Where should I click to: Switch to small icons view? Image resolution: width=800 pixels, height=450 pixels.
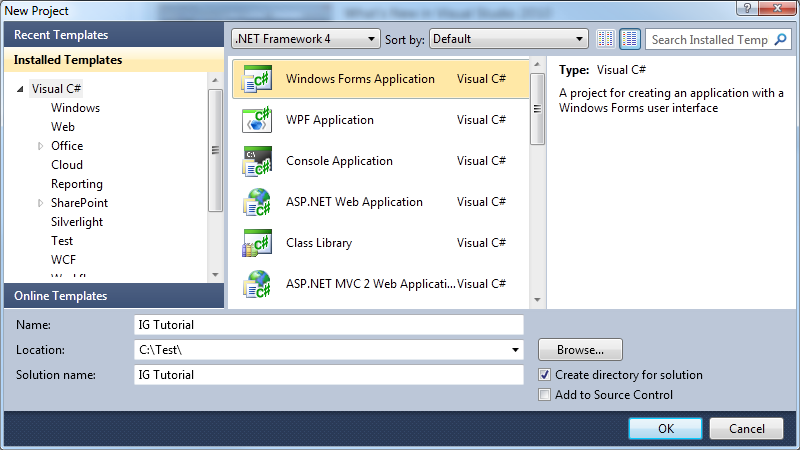tap(606, 39)
